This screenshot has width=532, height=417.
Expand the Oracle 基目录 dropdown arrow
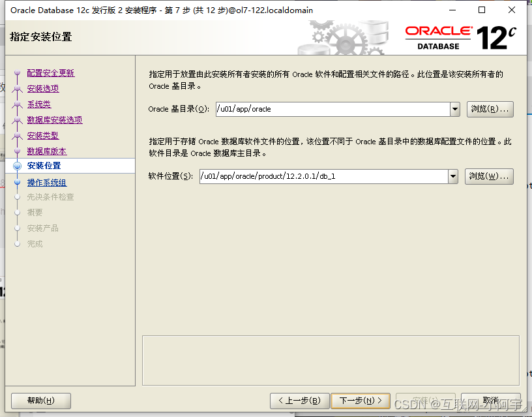[x=455, y=109]
